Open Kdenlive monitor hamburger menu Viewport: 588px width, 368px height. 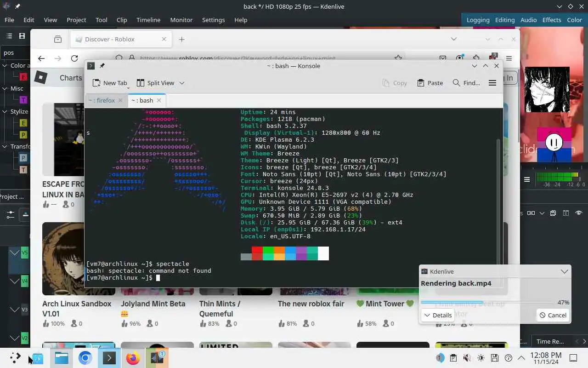[x=527, y=179]
